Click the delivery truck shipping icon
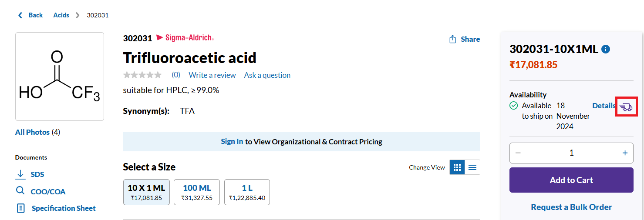Viewport: 644px width, 220px height. (626, 107)
